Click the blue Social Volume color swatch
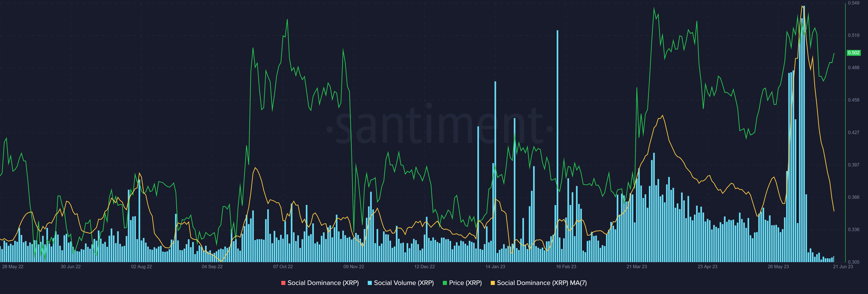Viewport: 868px width, 294px height. point(370,283)
